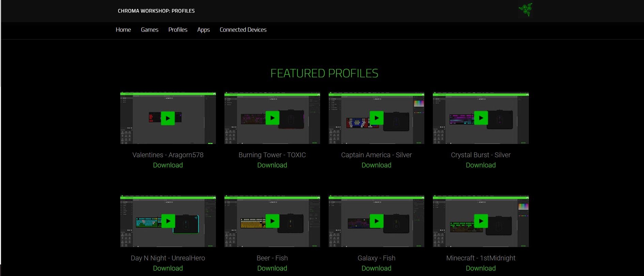The image size is (644, 276).
Task: Click the Razer snake logo icon
Action: [525, 10]
